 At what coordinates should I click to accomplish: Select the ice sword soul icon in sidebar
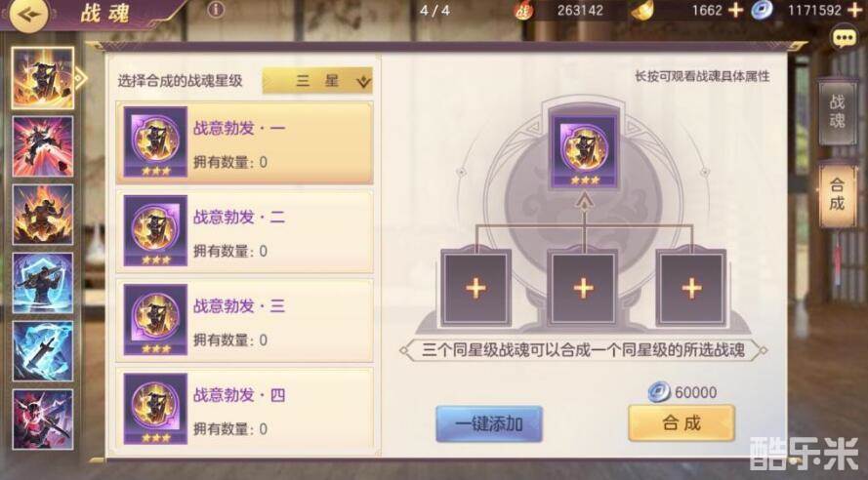(43, 351)
